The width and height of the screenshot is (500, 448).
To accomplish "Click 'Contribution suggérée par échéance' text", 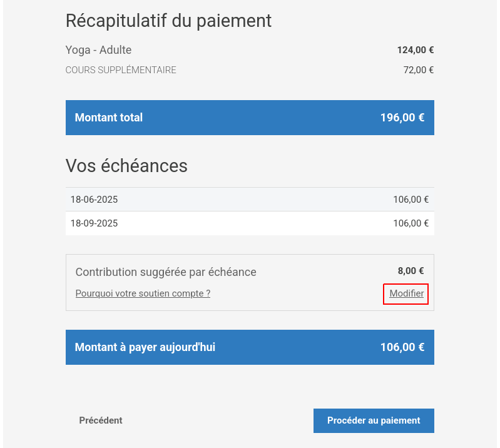I will [166, 272].
